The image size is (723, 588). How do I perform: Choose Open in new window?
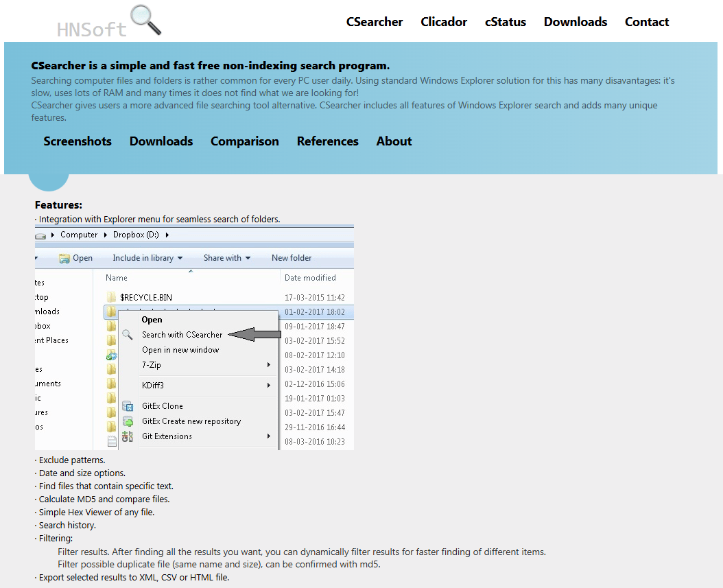click(181, 350)
